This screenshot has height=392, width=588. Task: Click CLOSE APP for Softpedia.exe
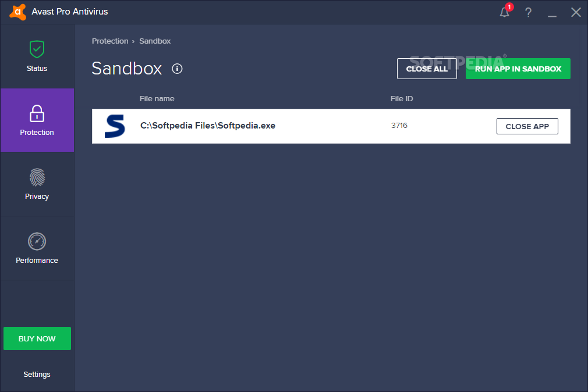pos(527,126)
